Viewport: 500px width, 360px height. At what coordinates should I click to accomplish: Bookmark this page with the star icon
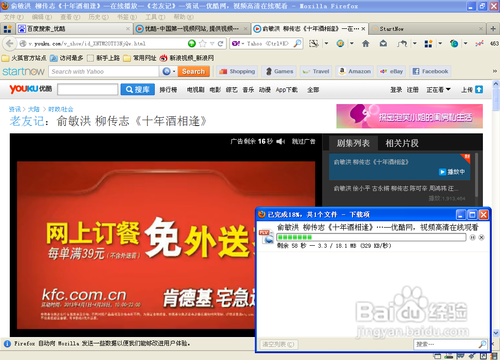(x=202, y=43)
